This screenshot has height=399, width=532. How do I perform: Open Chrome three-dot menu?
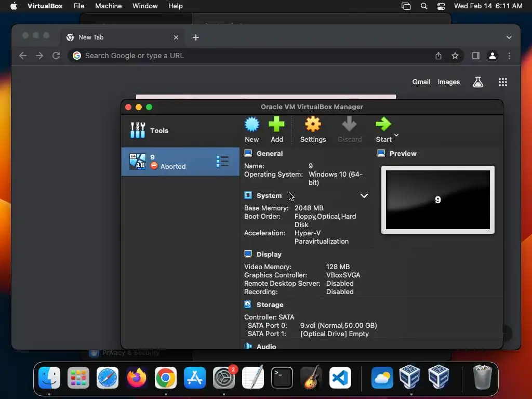pos(509,56)
